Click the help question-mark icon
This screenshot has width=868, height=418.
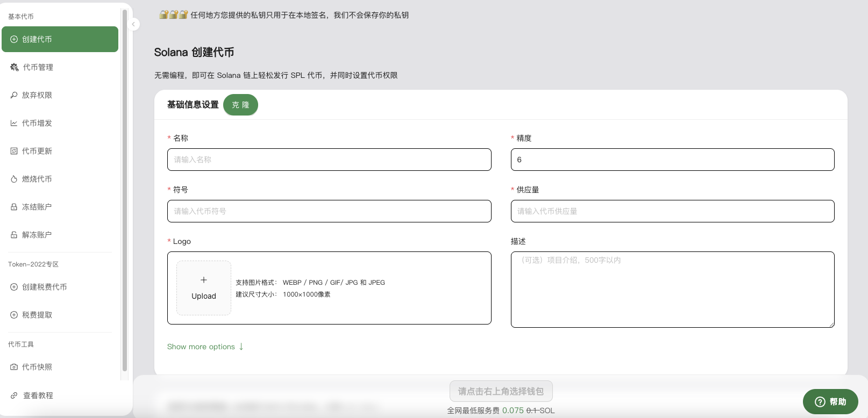[x=820, y=402]
